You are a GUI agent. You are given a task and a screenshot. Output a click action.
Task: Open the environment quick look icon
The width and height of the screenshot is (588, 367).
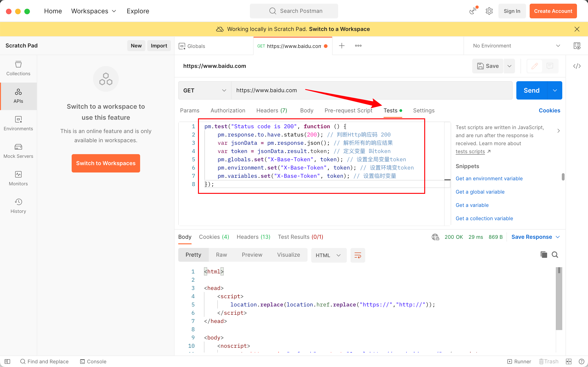(x=577, y=46)
